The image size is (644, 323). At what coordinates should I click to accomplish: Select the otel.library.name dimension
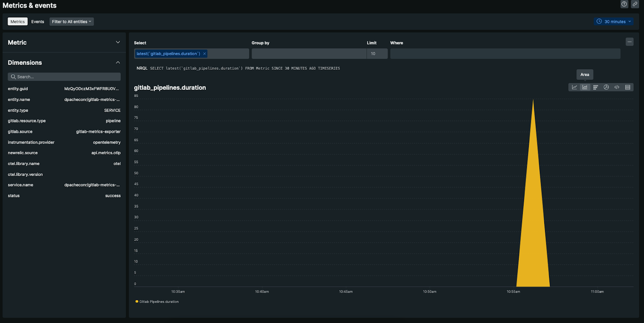pos(24,164)
